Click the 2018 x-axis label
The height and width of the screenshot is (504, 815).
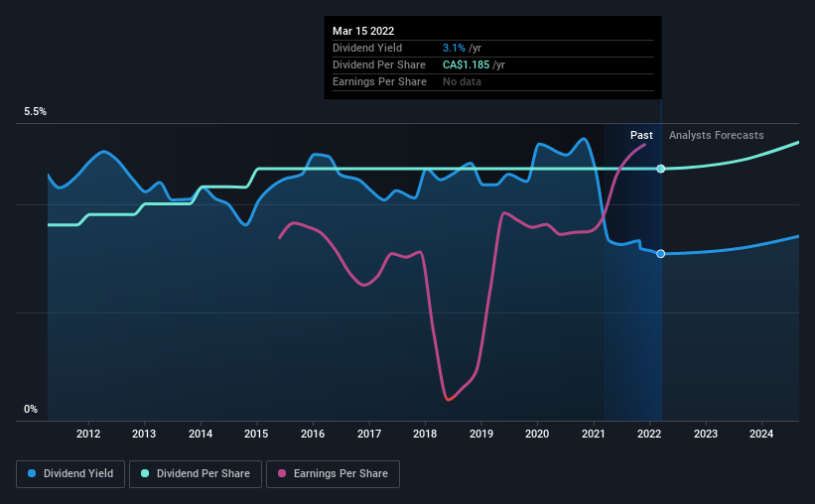pyautogui.click(x=425, y=434)
